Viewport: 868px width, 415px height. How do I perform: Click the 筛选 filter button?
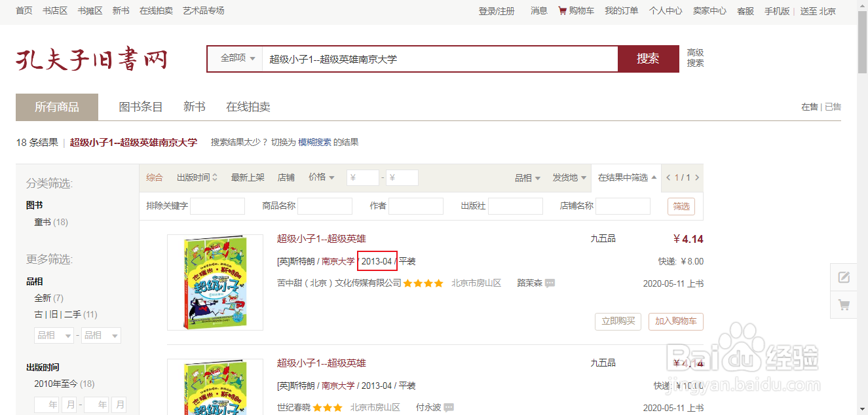point(681,206)
